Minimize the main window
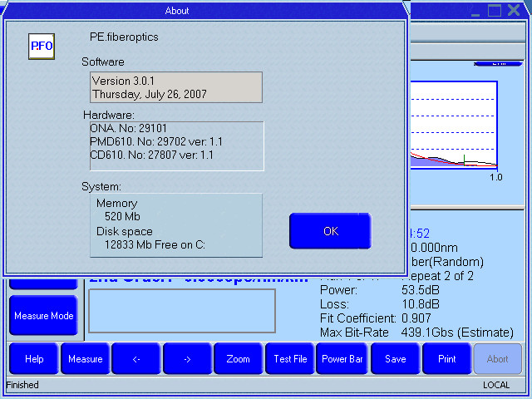532x399 pixels. pos(475,13)
